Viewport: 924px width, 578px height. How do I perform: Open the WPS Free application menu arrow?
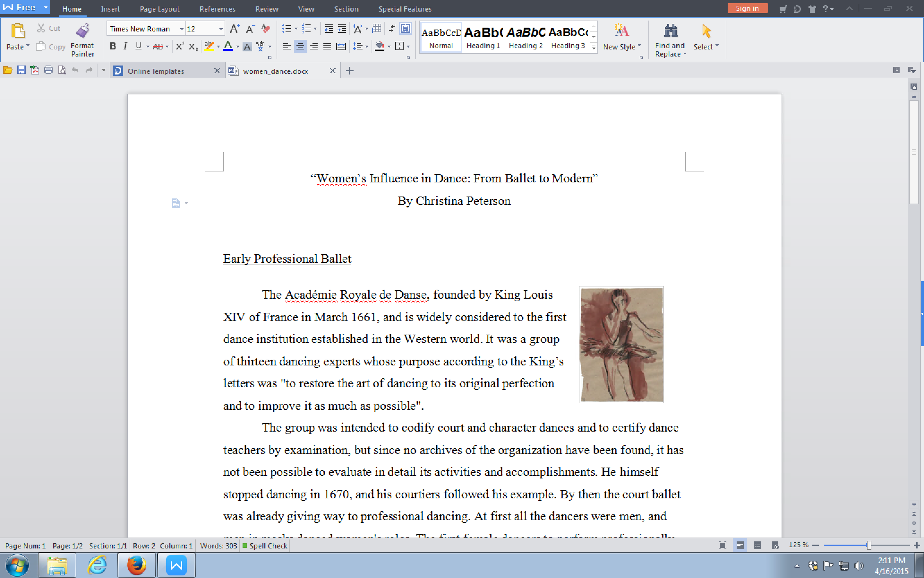pos(46,7)
